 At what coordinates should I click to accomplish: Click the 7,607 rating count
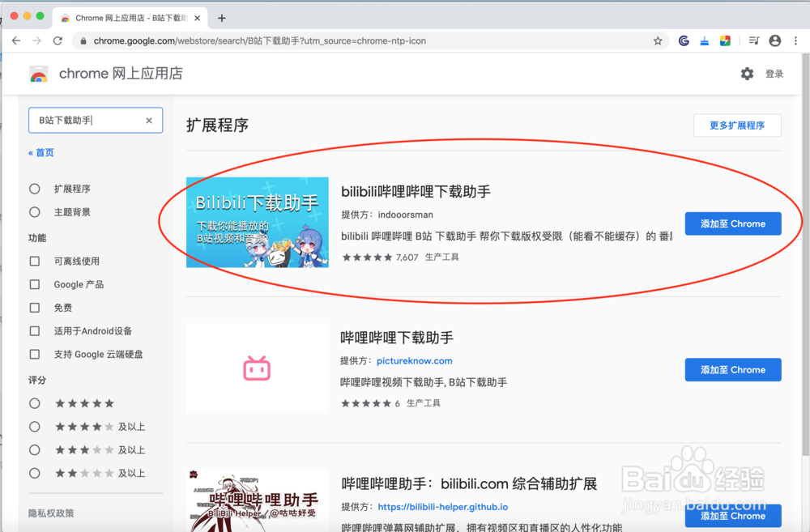407,257
